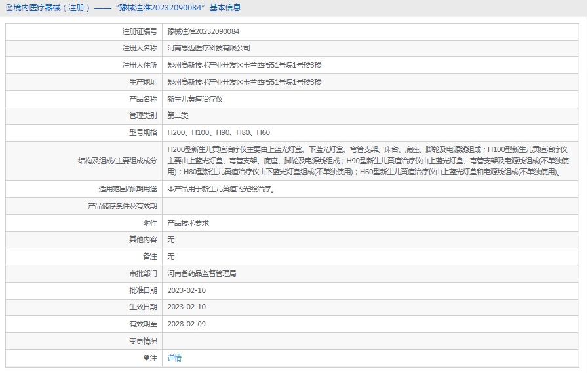The height and width of the screenshot is (373, 588).
Task: Click the 结构及组成/主要组成成分 label
Action: coord(117,161)
